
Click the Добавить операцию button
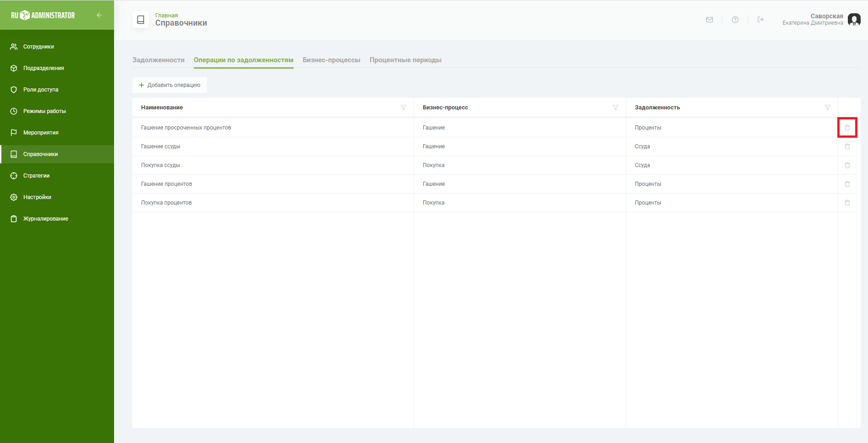[x=169, y=85]
